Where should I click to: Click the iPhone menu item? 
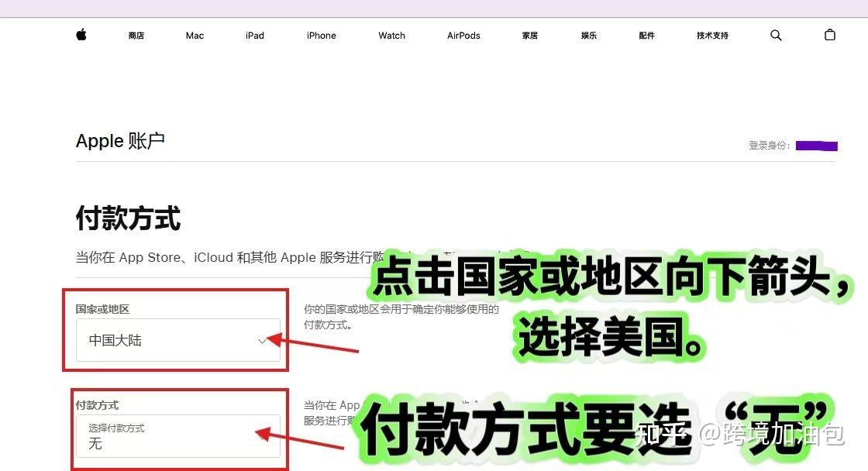(321, 36)
